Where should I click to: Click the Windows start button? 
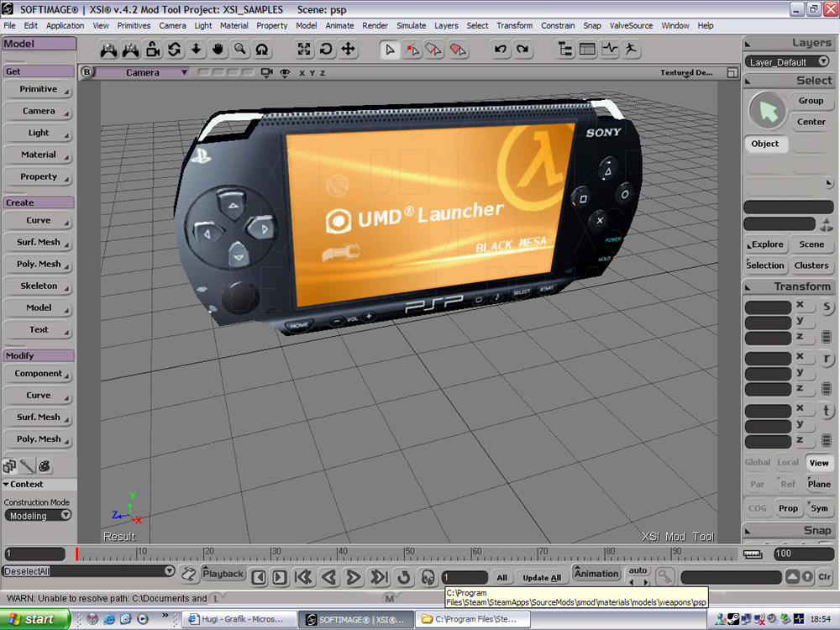tap(35, 619)
